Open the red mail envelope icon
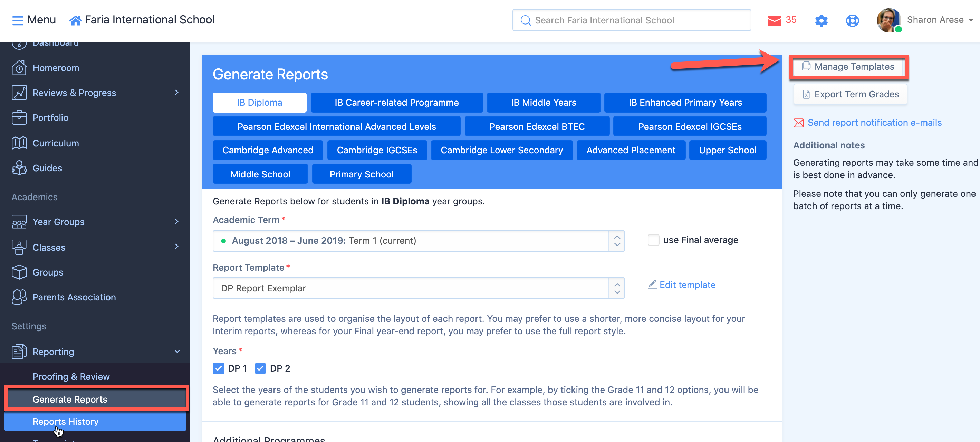The image size is (980, 442). point(774,20)
